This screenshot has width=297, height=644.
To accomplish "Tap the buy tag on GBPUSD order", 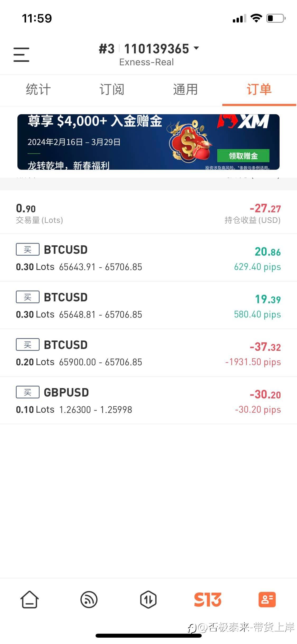I will pyautogui.click(x=28, y=392).
